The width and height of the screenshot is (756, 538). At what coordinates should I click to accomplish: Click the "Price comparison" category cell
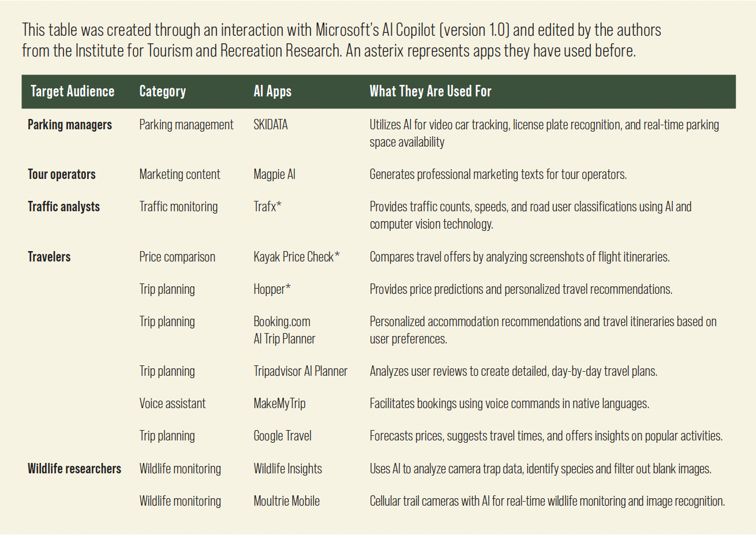[x=177, y=257]
